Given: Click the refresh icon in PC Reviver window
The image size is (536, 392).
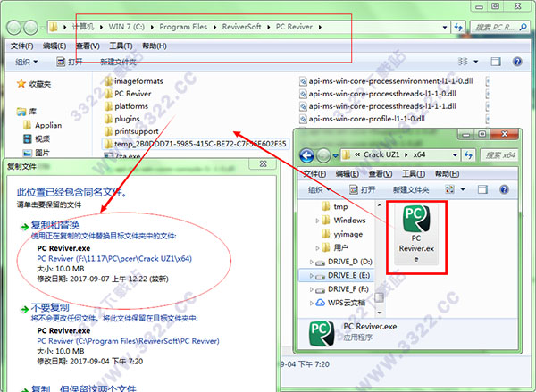Looking at the screenshot, I should point(459,27).
